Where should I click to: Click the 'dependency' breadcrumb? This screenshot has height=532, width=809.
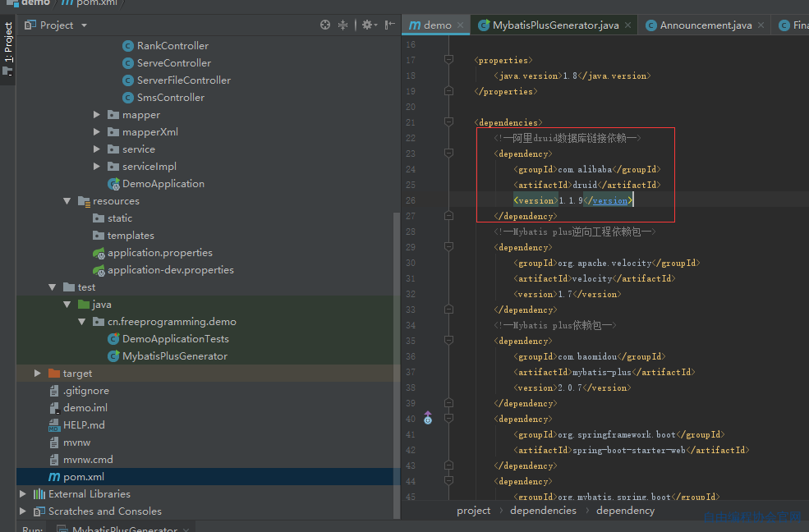625,511
